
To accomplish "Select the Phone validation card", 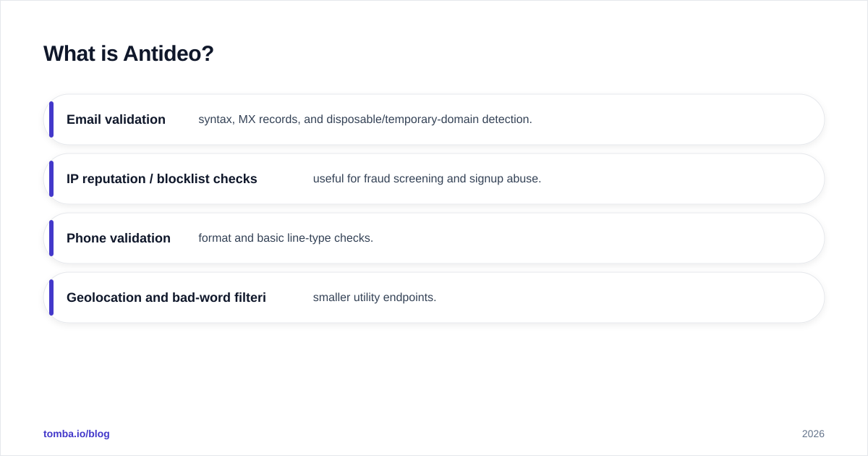I will click(x=434, y=238).
